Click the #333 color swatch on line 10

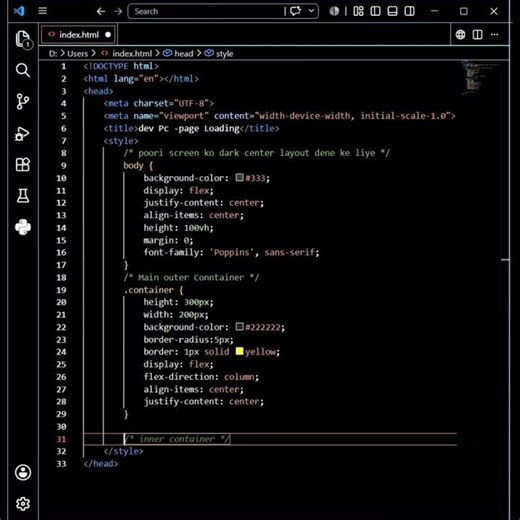[239, 177]
